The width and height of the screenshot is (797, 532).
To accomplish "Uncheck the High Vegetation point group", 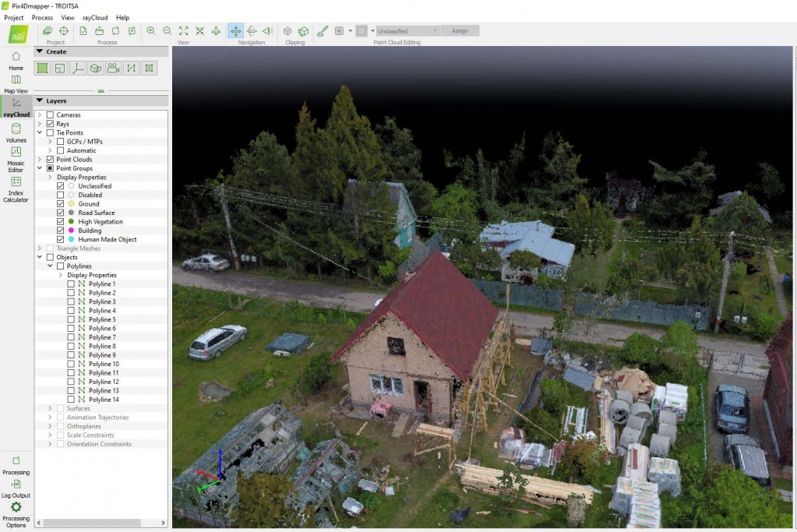I will pyautogui.click(x=61, y=222).
